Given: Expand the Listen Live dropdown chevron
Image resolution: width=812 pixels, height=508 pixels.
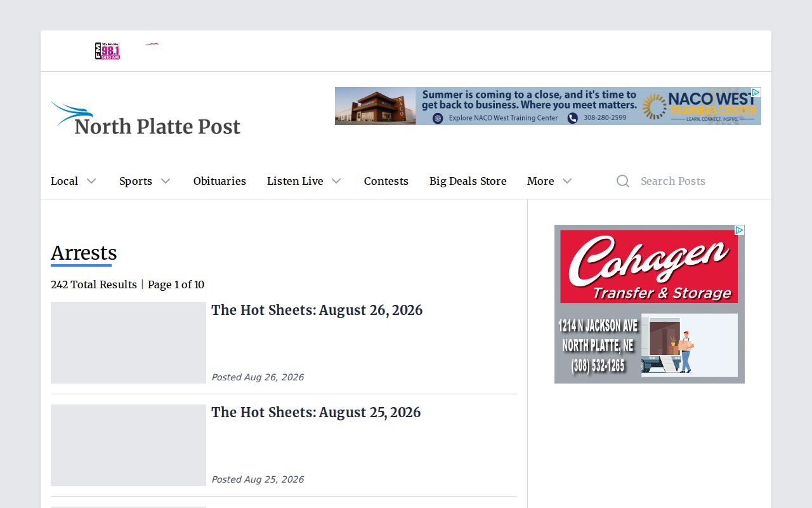Looking at the screenshot, I should [336, 181].
